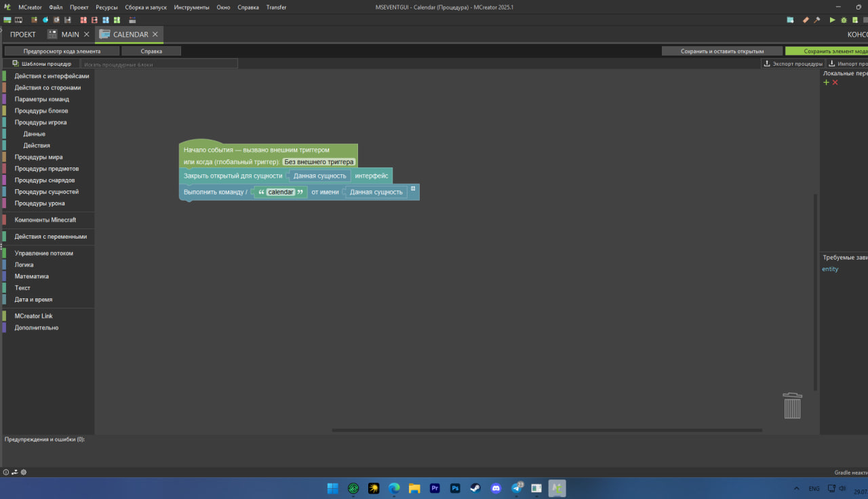Screen dimensions: 868x499
Task: Click the hammer build icon in toolbar
Action: click(816, 20)
